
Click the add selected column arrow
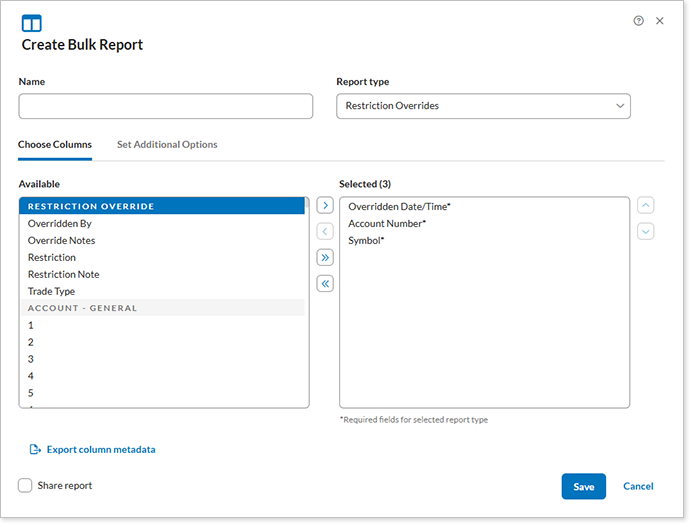pyautogui.click(x=325, y=206)
